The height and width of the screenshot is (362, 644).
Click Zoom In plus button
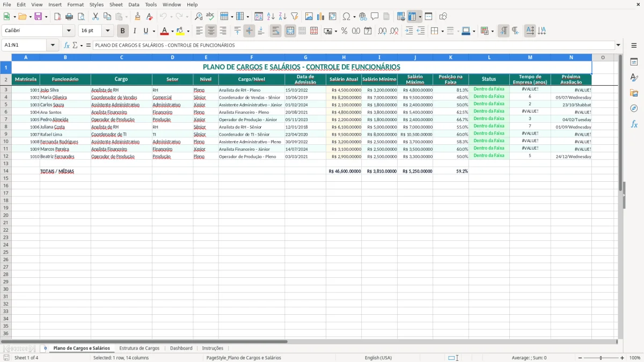tap(623, 358)
